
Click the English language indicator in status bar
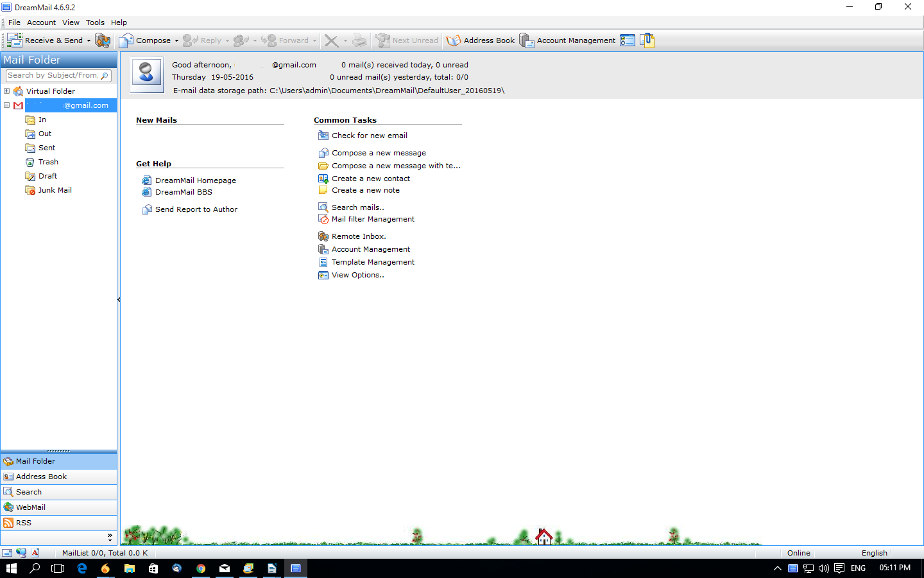[x=874, y=553]
